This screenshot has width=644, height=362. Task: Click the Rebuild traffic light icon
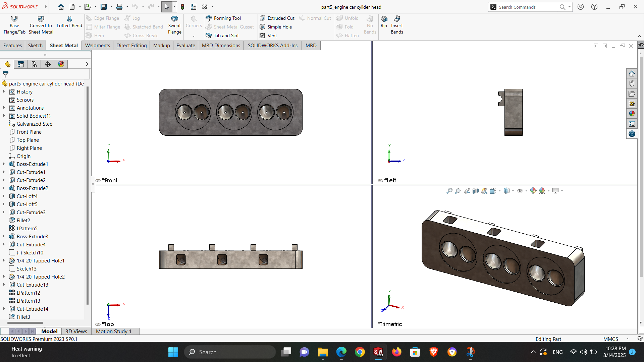pyautogui.click(x=182, y=7)
